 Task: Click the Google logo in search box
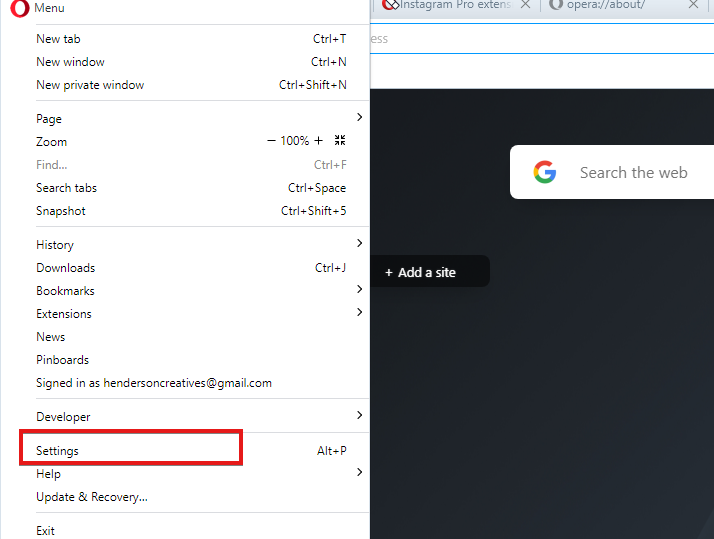545,172
